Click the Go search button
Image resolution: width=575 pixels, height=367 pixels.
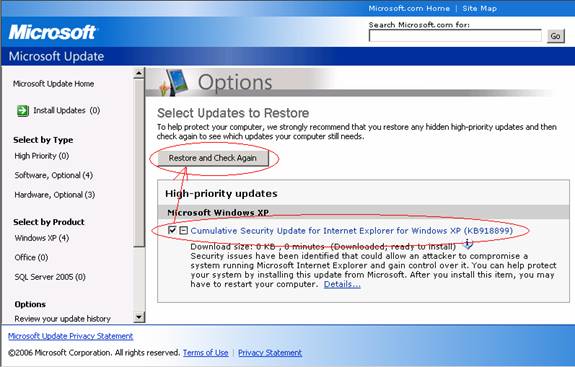coord(556,36)
